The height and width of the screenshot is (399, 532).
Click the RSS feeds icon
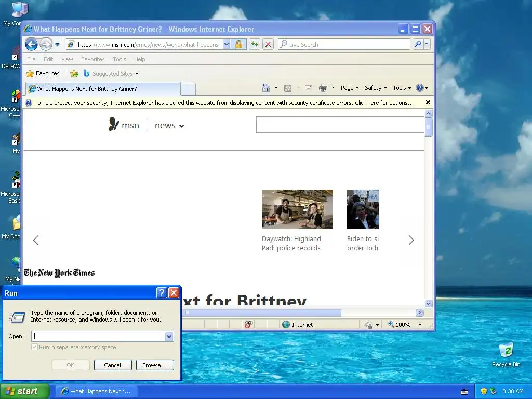click(288, 88)
